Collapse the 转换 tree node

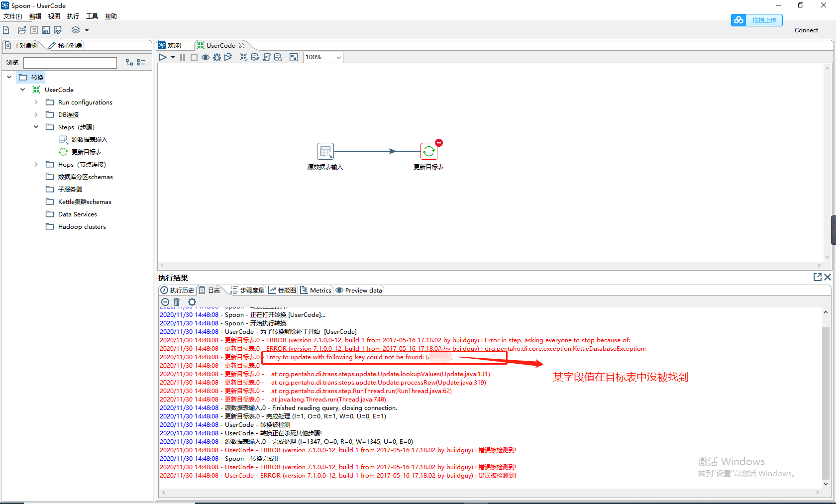pos(9,77)
